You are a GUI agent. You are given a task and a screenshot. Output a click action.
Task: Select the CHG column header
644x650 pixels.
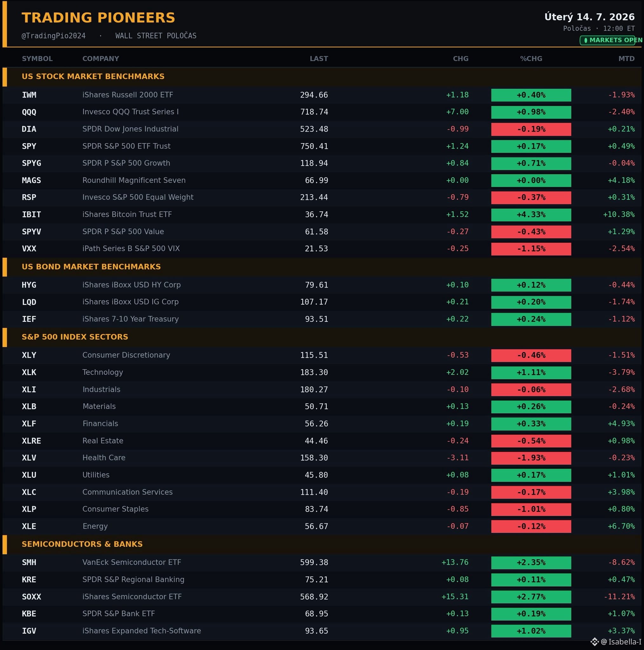pyautogui.click(x=460, y=58)
